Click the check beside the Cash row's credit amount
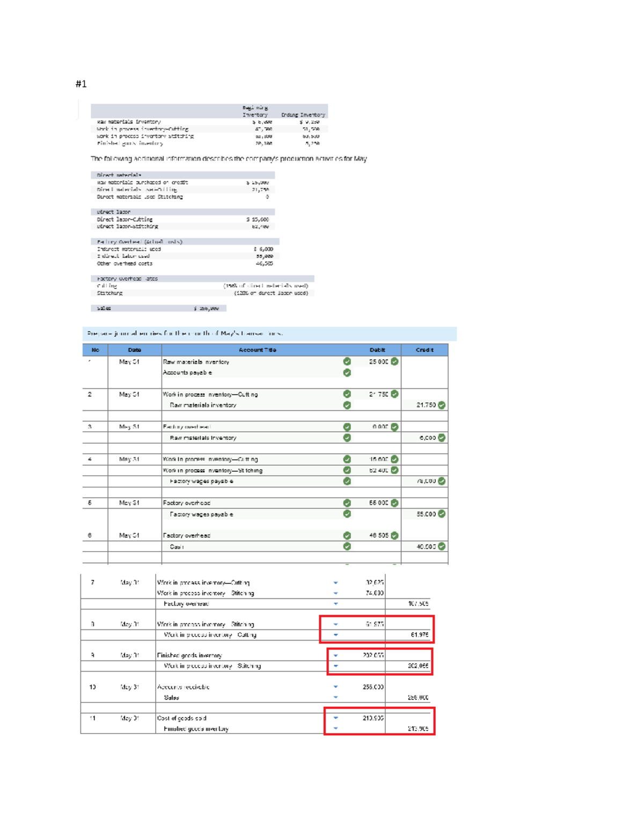The image size is (644, 834). coord(442,547)
